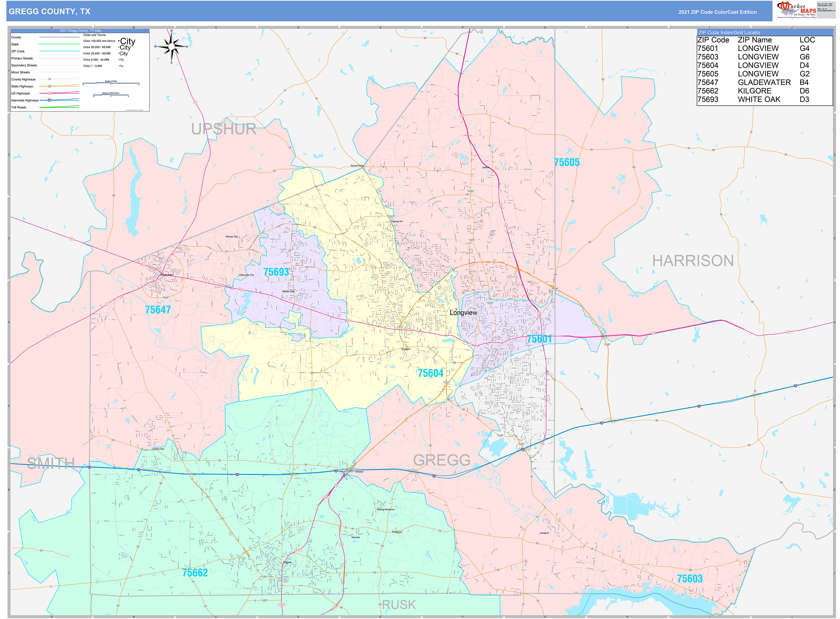Click the Greggton label
Screen dimensions: 840x619
406,349
